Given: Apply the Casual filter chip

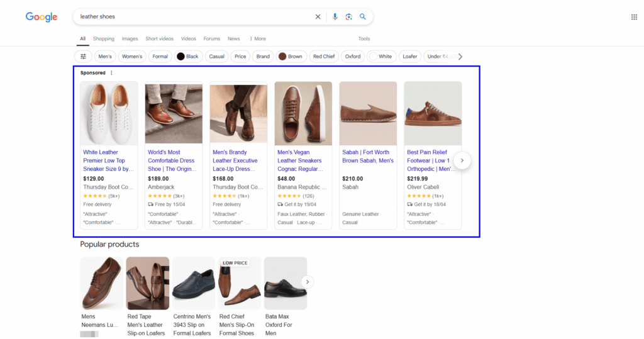Looking at the screenshot, I should pyautogui.click(x=216, y=57).
